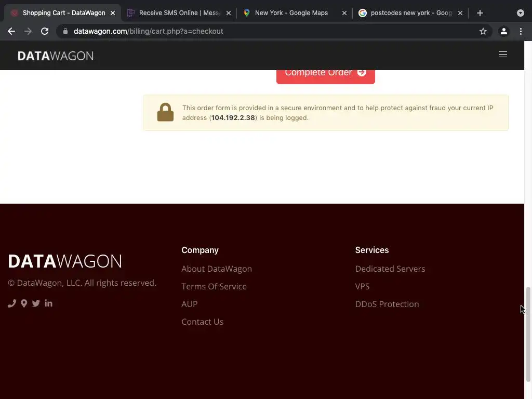The image size is (532, 399).
Task: Click the footer map pin icon
Action: click(x=24, y=303)
